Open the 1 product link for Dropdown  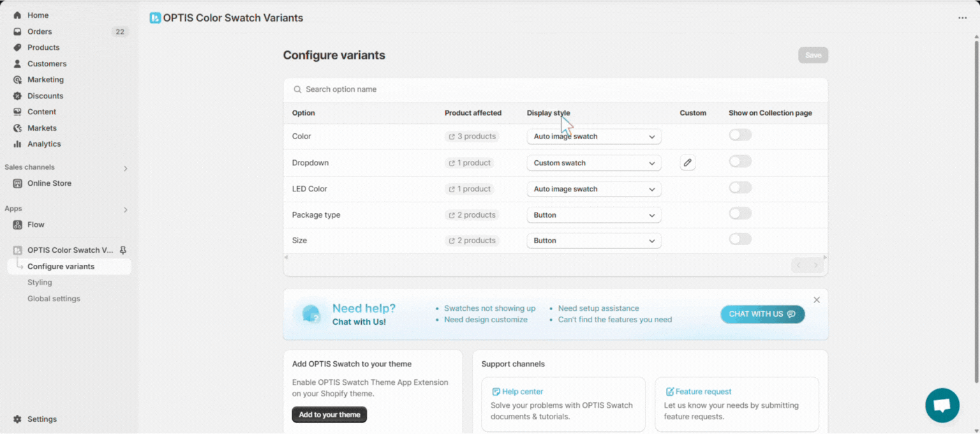point(470,163)
